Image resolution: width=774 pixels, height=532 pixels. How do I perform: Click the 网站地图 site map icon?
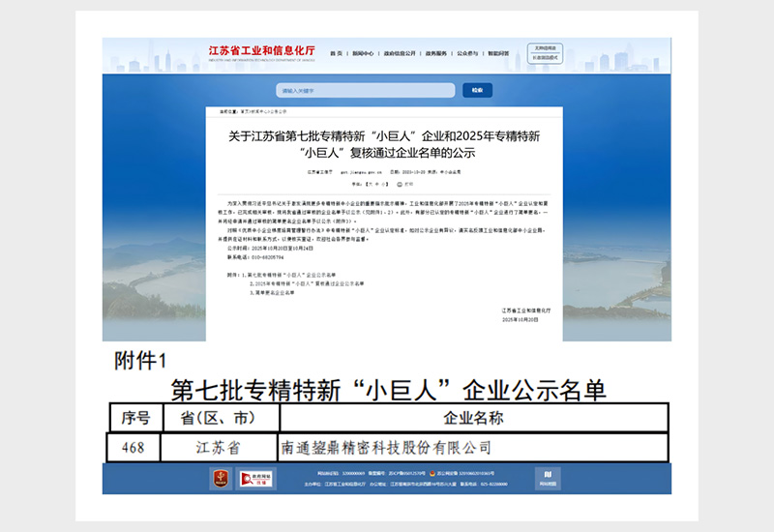pos(548,479)
